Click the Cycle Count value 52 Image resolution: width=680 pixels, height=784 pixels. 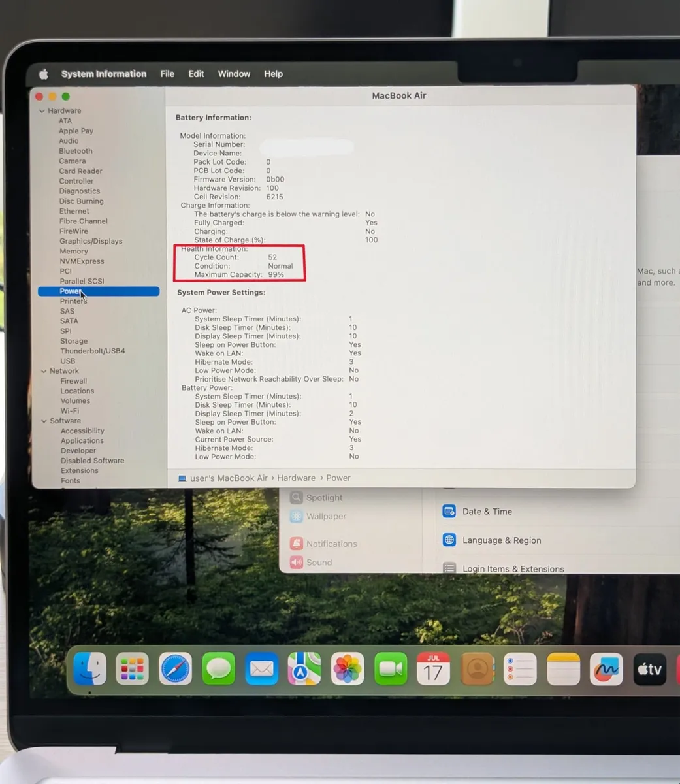[272, 257]
